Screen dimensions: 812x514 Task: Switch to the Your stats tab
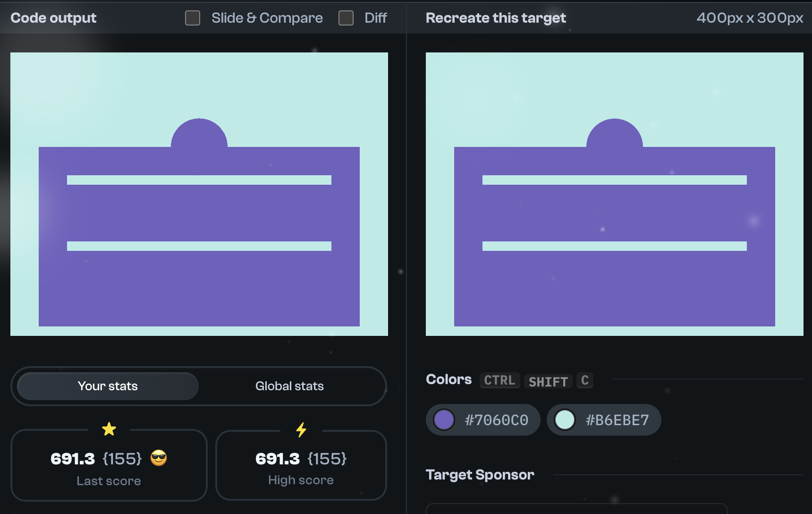pos(108,386)
